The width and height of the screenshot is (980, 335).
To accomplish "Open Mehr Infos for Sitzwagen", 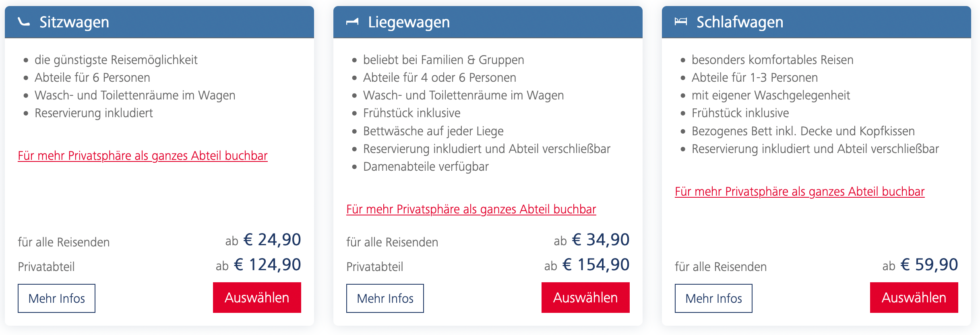I will point(56,298).
